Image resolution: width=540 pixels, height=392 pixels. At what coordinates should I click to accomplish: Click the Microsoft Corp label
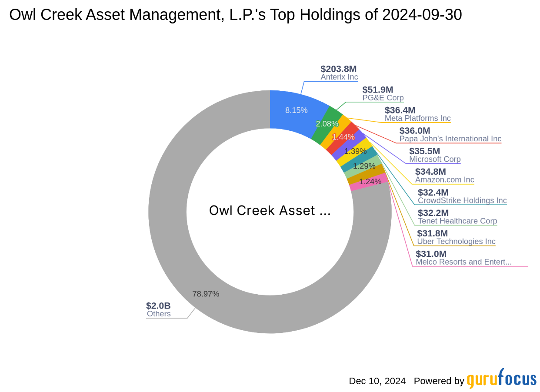435,159
